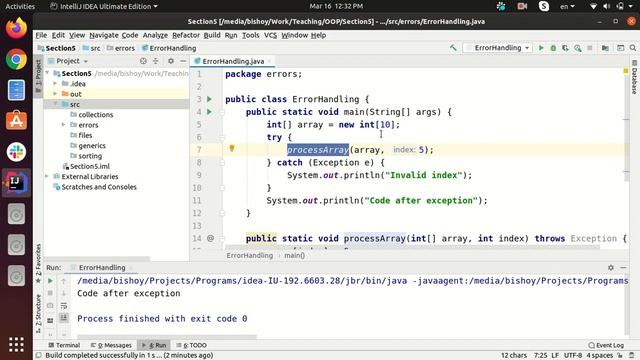
Task: Open the VCS menu
Action: [270, 35]
